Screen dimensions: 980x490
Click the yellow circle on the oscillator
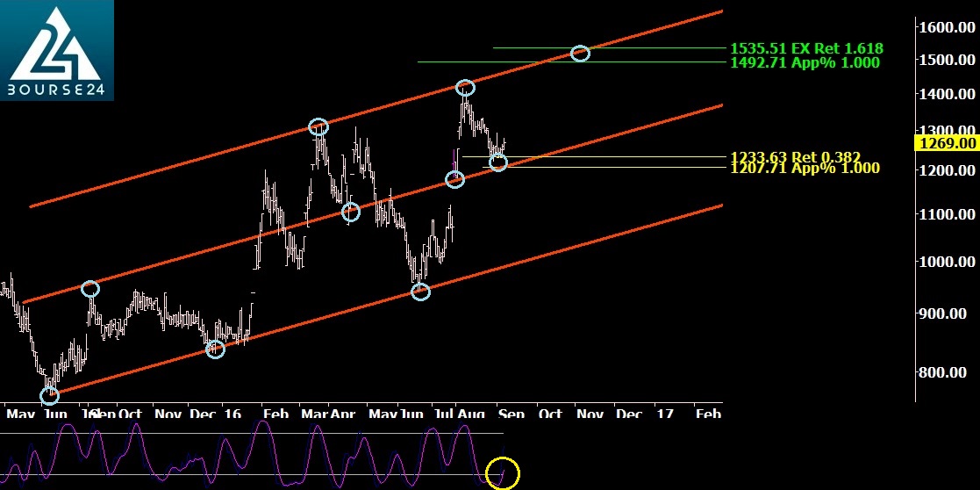click(507, 474)
